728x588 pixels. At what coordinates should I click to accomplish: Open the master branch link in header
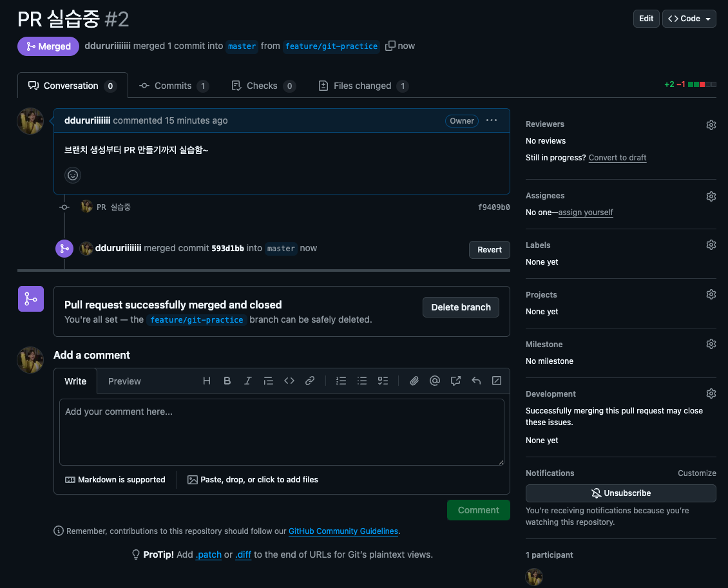click(242, 46)
